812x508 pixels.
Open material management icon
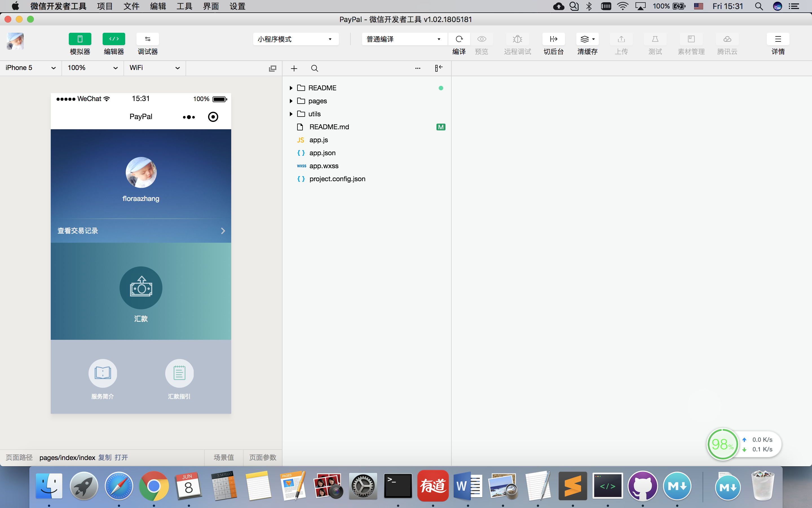tap(691, 39)
